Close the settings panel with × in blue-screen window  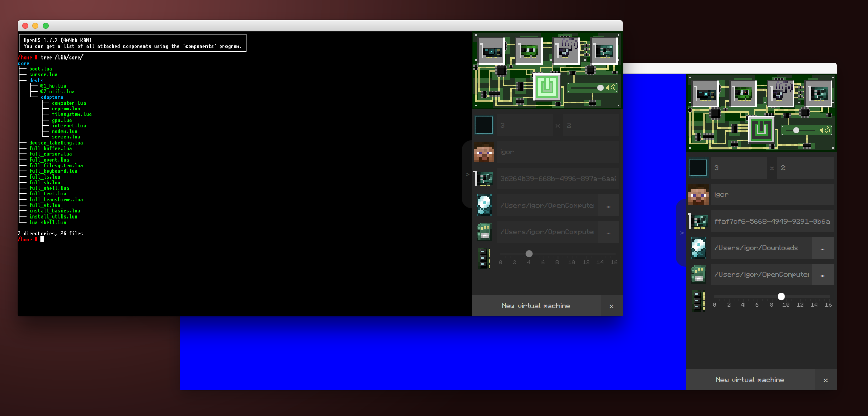click(825, 380)
